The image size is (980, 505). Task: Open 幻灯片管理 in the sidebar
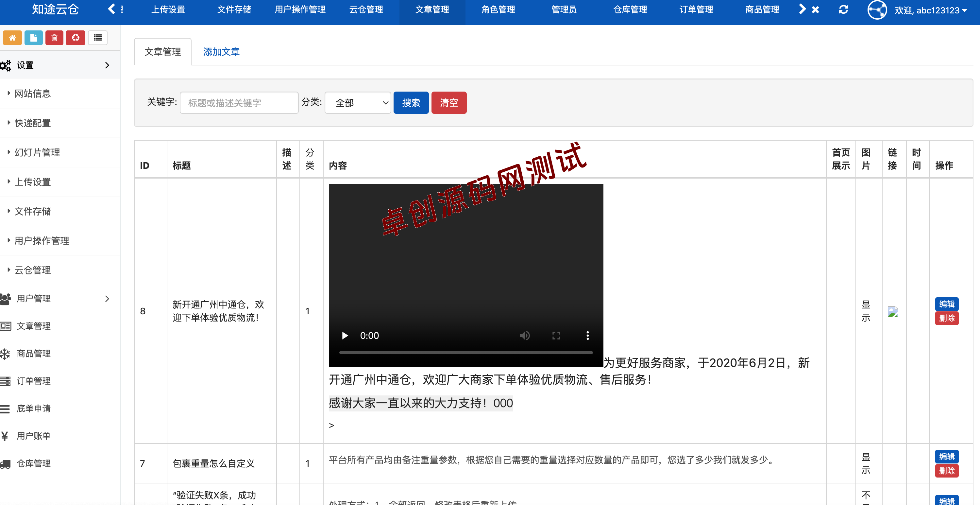point(60,152)
